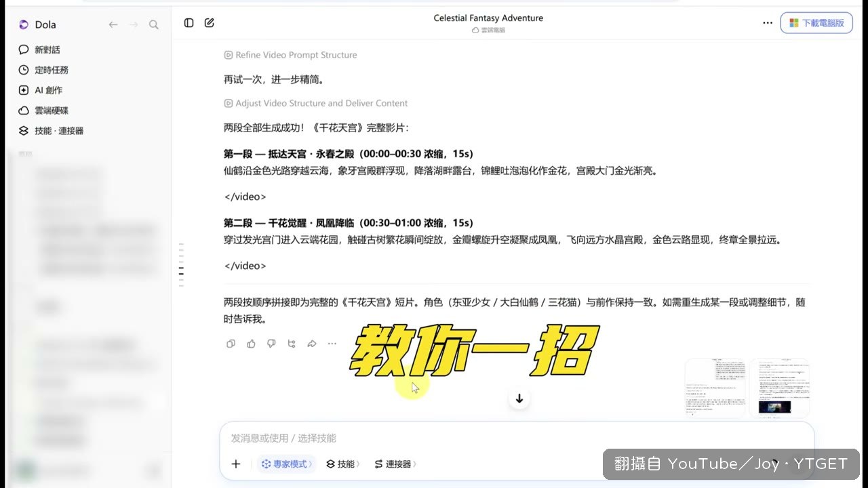Like the response with thumbs up
Screen dimensions: 868x488
[251, 344]
